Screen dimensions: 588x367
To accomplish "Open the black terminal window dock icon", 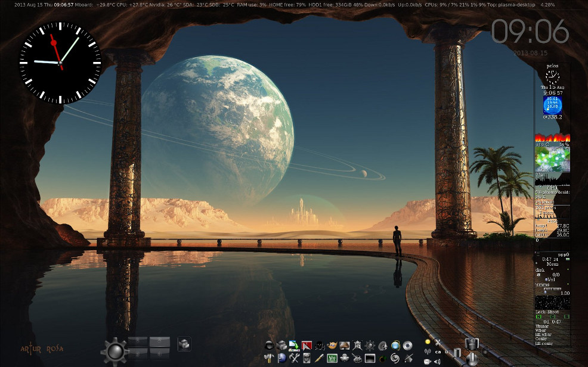I will click(x=370, y=358).
